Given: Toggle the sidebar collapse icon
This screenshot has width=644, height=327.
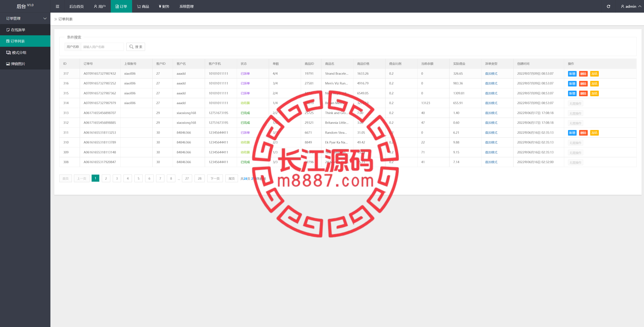Looking at the screenshot, I should (57, 7).
